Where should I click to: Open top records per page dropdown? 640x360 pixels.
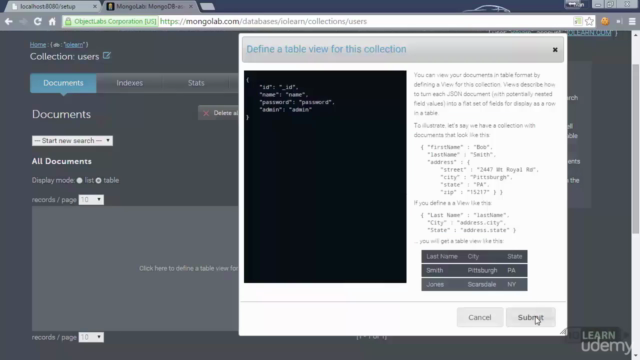[x=91, y=200]
